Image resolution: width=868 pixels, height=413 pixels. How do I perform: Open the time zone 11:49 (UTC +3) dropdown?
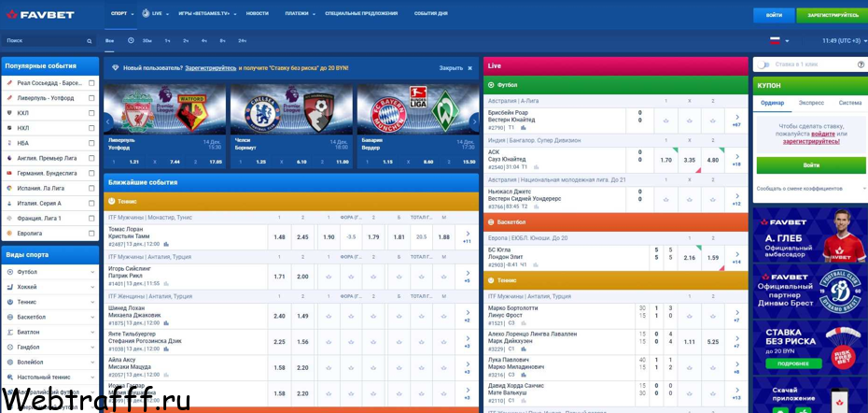(x=845, y=41)
